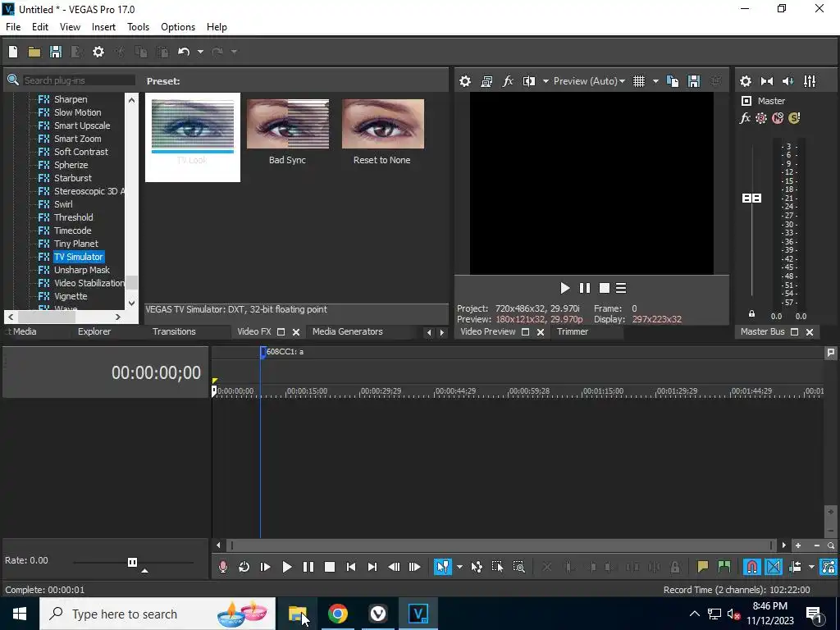Insert a marker with the yellow flag icon

click(x=702, y=567)
